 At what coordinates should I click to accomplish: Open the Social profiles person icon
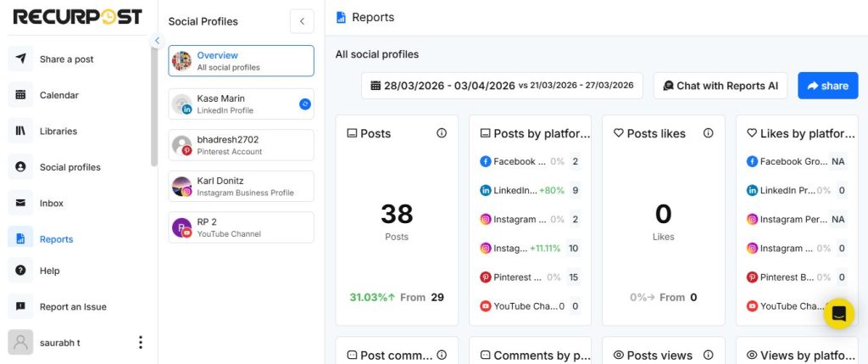pos(20,167)
